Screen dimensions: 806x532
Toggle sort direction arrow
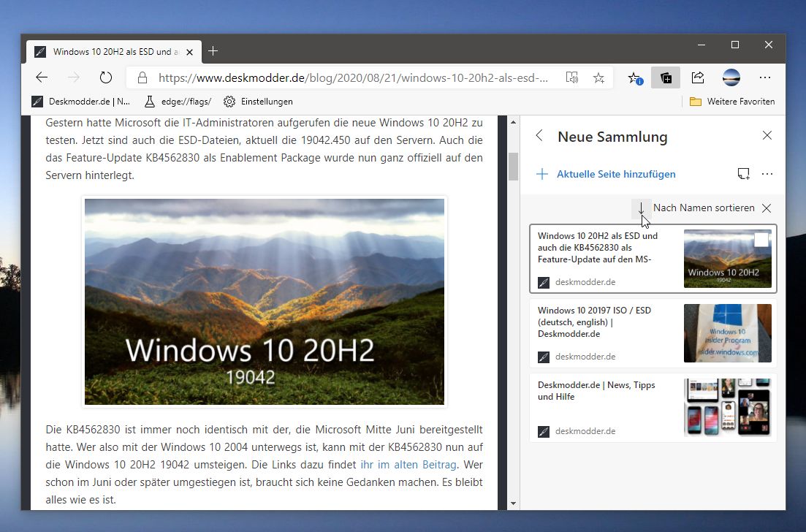point(641,208)
